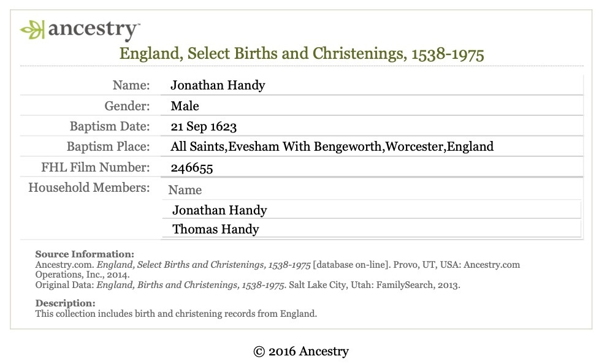Click the Baptism Date label
Screen dimensions: 607x364
pos(110,126)
